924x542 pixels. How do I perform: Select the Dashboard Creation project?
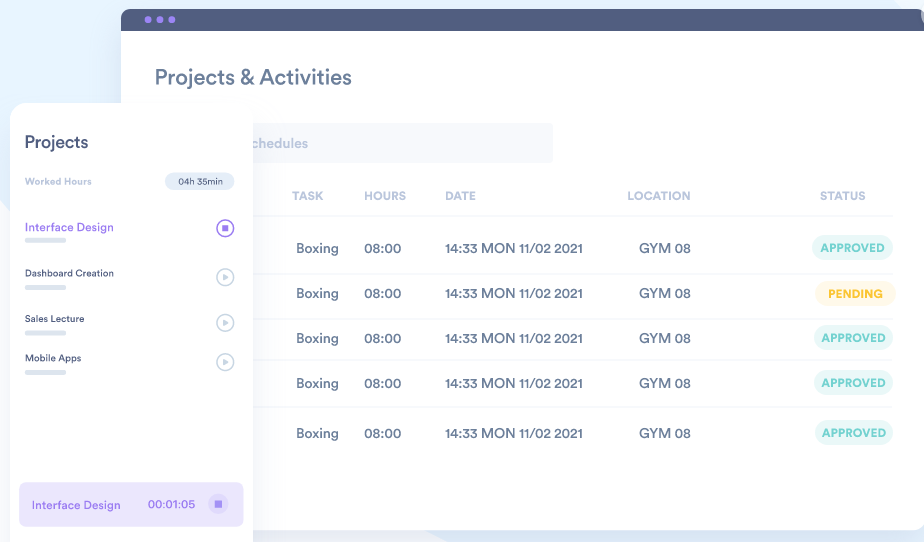(69, 273)
